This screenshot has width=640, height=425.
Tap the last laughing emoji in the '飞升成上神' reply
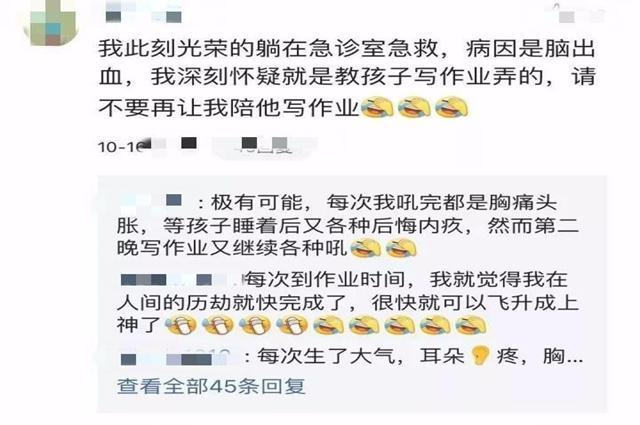(471, 326)
